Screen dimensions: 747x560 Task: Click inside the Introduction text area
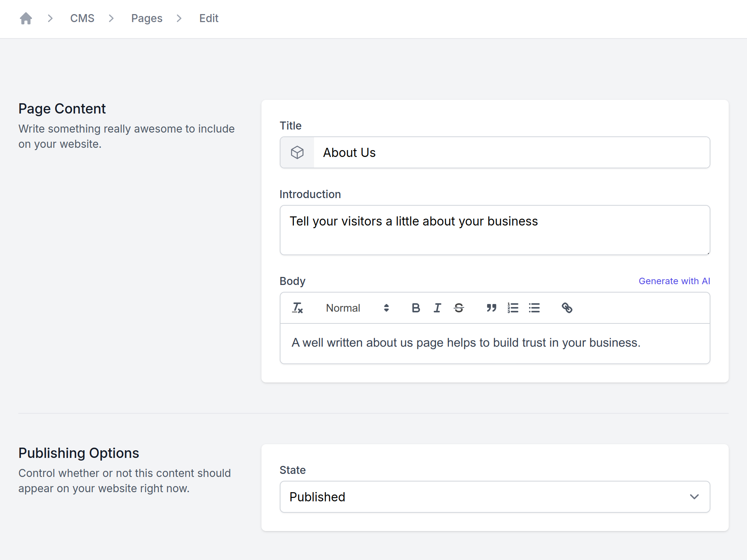pos(495,230)
